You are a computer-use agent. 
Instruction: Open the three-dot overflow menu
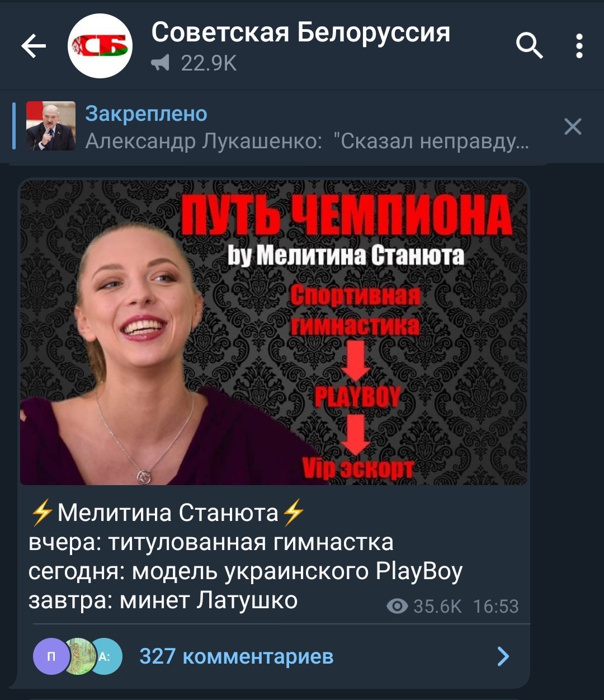[579, 46]
